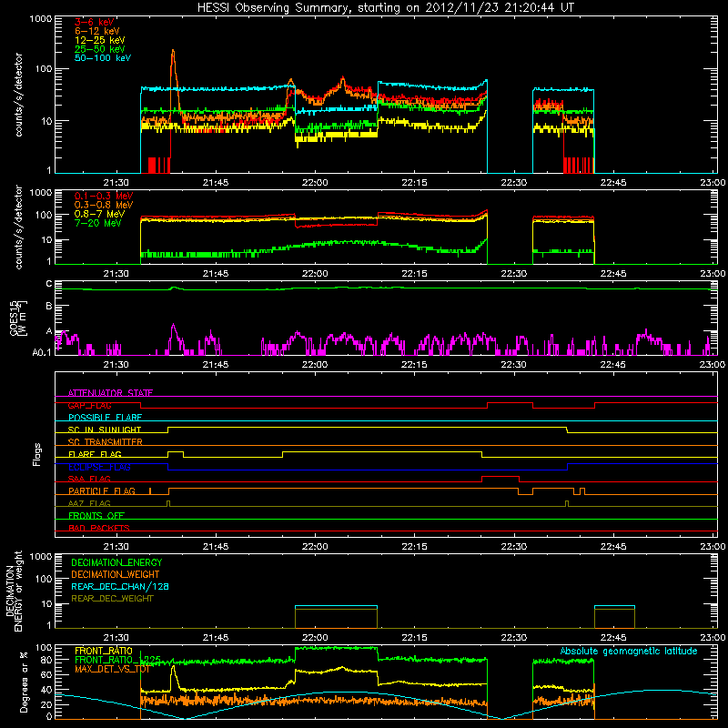Select the FRONTS_OFF flag label

click(x=96, y=516)
